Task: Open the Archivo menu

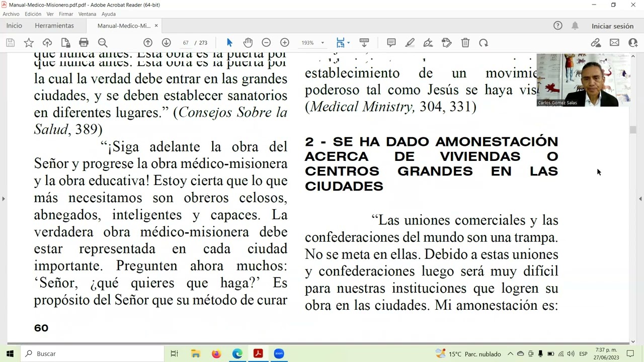Action: (11, 14)
